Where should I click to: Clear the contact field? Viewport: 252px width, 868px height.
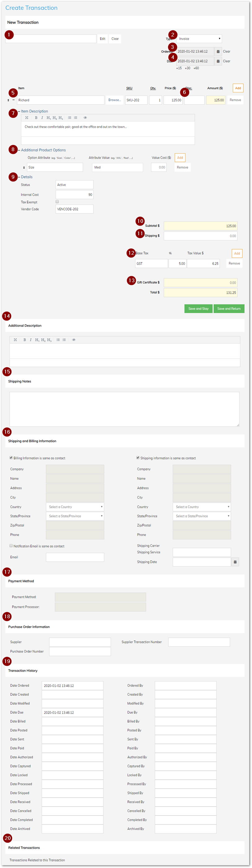pyautogui.click(x=115, y=39)
